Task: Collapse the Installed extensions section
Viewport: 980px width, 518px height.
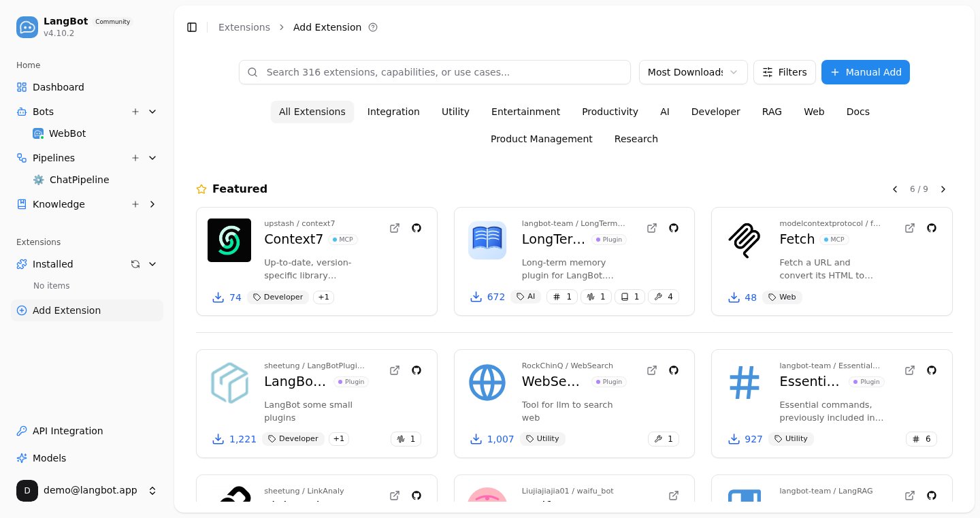Action: coord(152,264)
